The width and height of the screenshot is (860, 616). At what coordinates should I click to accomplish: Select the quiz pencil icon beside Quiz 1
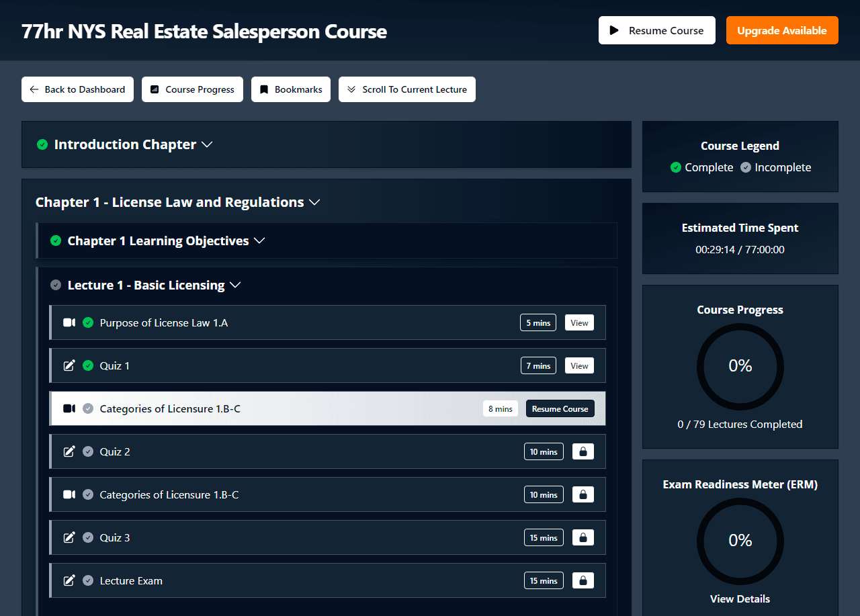pyautogui.click(x=69, y=365)
